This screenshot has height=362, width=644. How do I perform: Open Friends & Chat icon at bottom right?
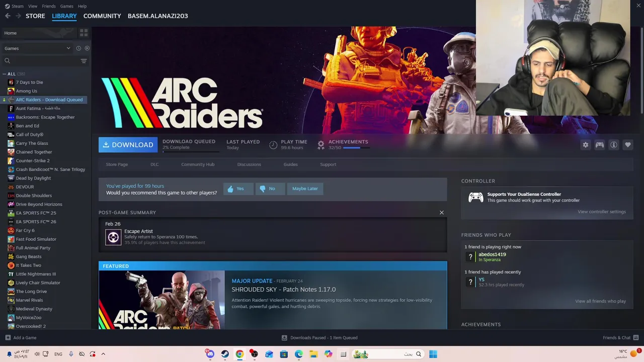click(x=636, y=337)
